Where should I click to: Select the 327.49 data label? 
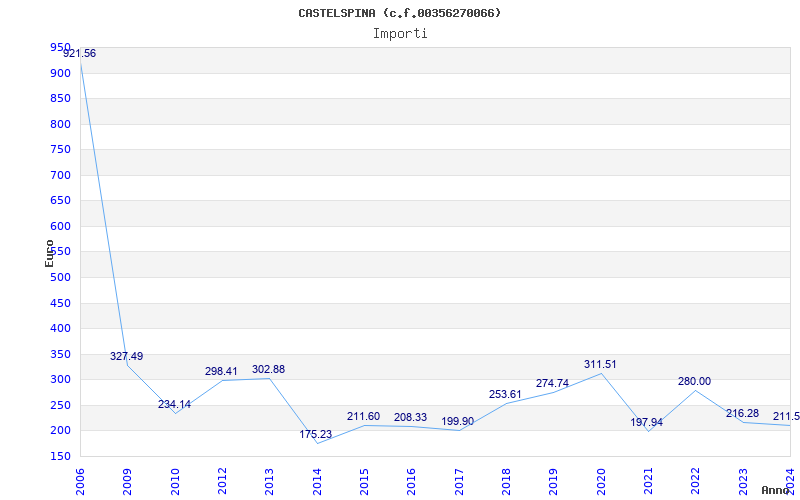127,356
